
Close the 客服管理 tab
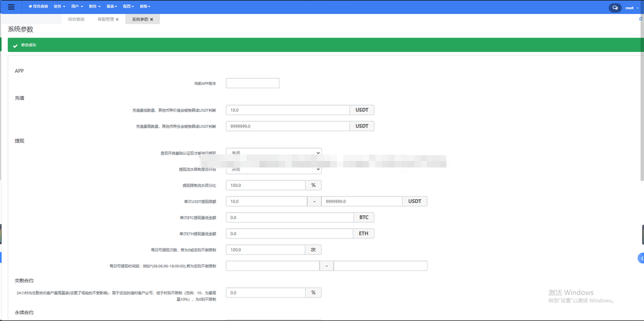[117, 19]
